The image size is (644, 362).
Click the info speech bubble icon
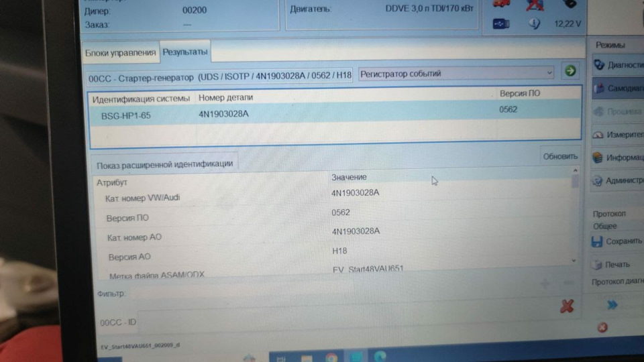pos(534,24)
